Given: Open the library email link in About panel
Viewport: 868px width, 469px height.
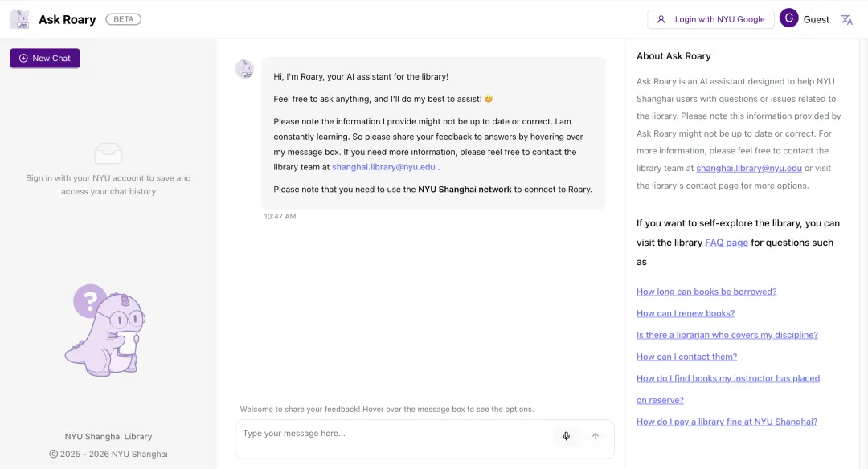Looking at the screenshot, I should point(748,168).
